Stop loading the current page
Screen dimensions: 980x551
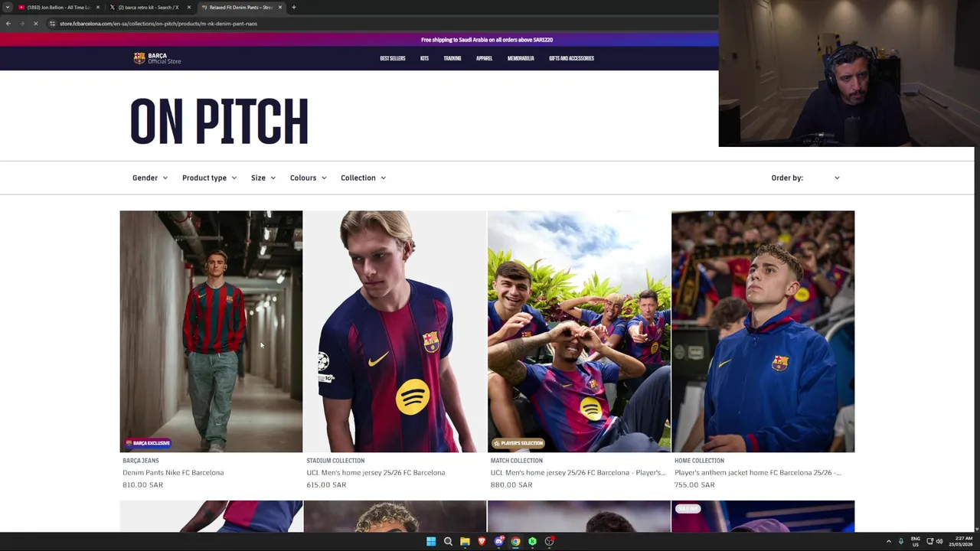click(x=35, y=24)
